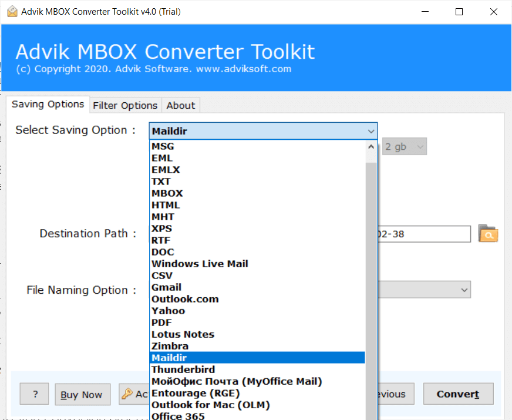Pick Yahoo from the list
The image size is (512, 420).
pos(257,311)
